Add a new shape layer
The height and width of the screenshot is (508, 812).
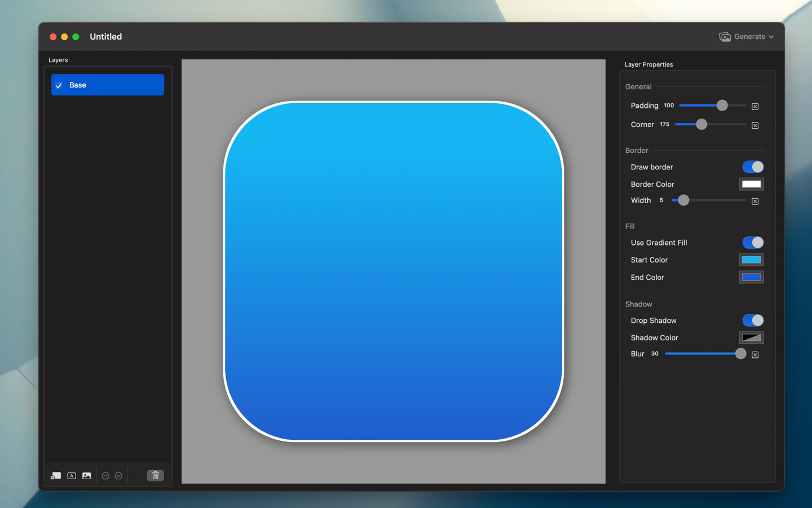[56, 476]
